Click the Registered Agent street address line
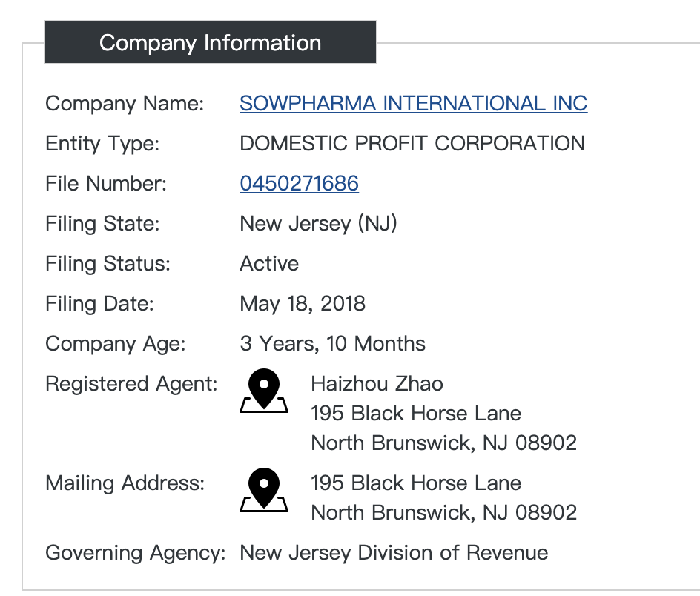The image size is (700, 596). pyautogui.click(x=415, y=414)
